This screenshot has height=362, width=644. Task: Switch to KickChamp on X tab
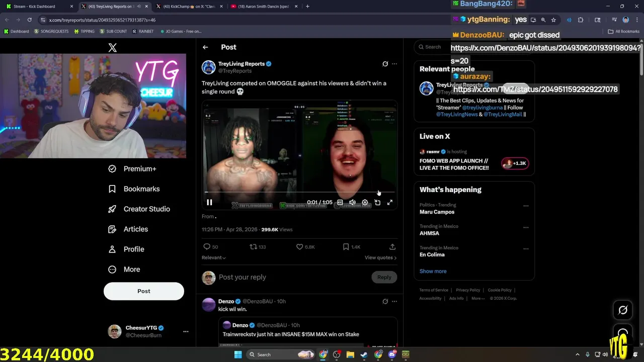(189, 7)
